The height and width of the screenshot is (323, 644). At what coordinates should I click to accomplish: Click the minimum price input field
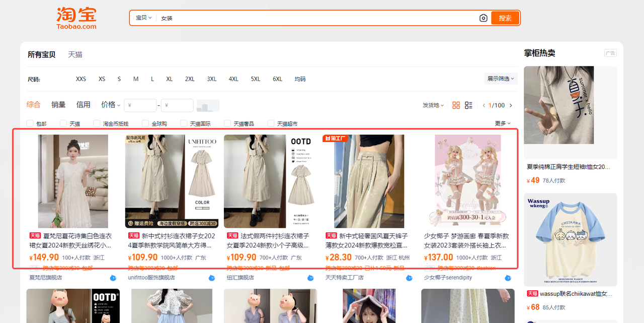[140, 105]
